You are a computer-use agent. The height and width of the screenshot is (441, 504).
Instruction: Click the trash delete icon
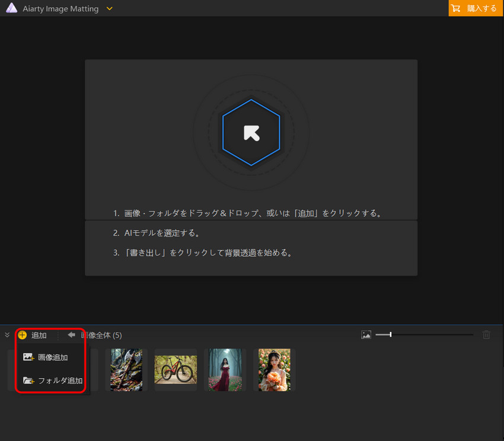(486, 335)
